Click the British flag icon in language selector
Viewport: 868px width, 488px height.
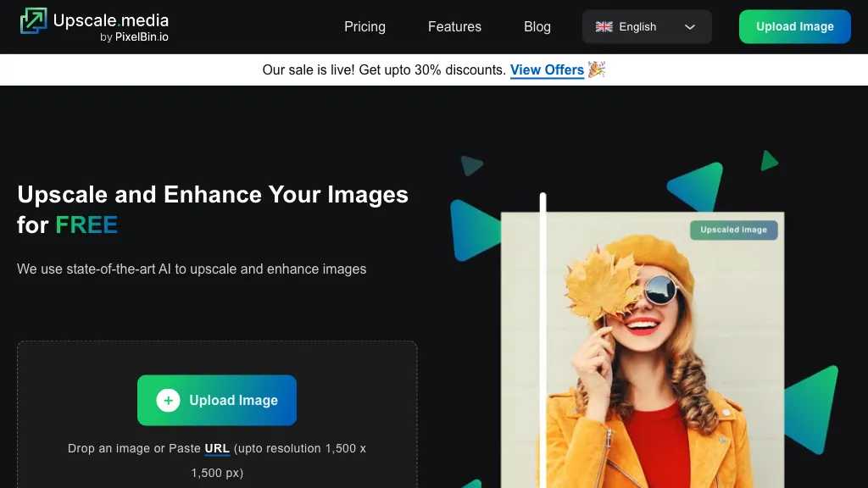tap(604, 26)
